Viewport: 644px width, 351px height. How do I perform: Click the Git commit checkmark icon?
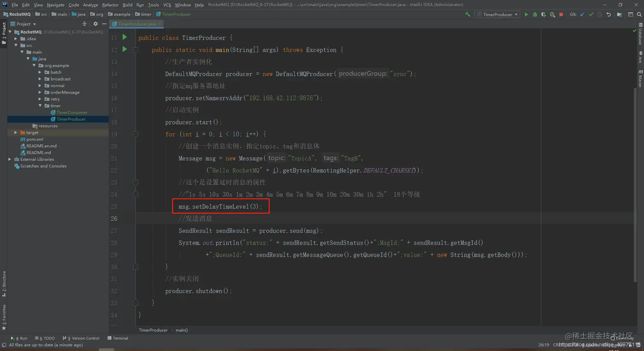tap(591, 14)
